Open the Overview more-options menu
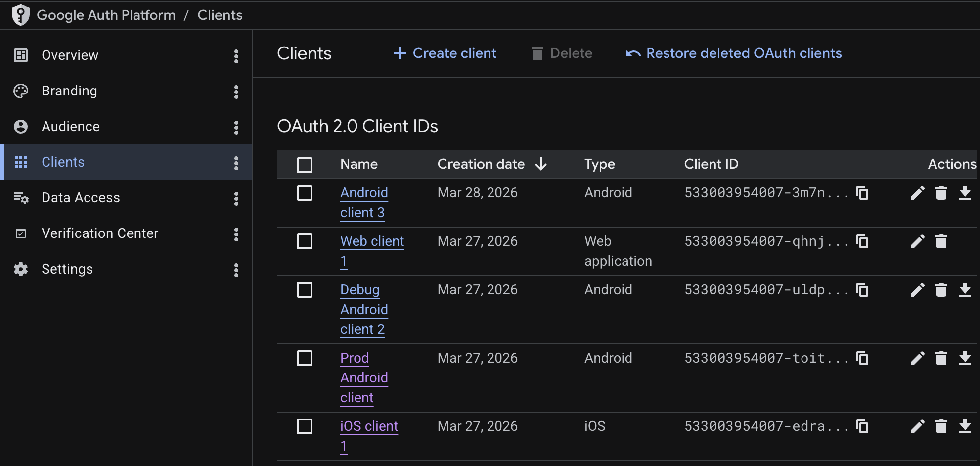This screenshot has width=980, height=466. coord(236,56)
